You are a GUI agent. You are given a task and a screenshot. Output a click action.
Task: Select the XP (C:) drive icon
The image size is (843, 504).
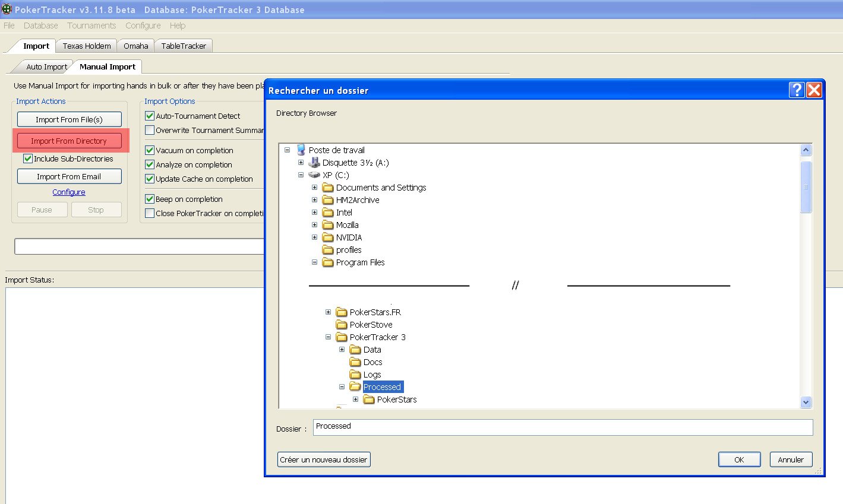314,175
